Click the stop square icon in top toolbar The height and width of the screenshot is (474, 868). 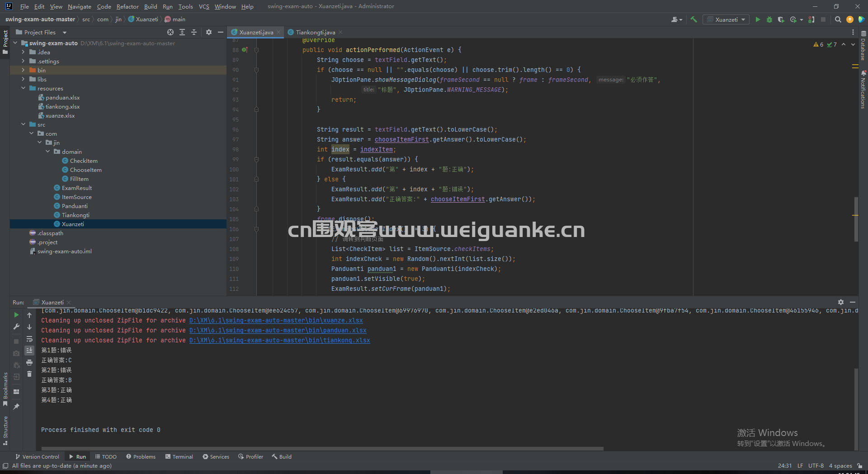point(823,19)
